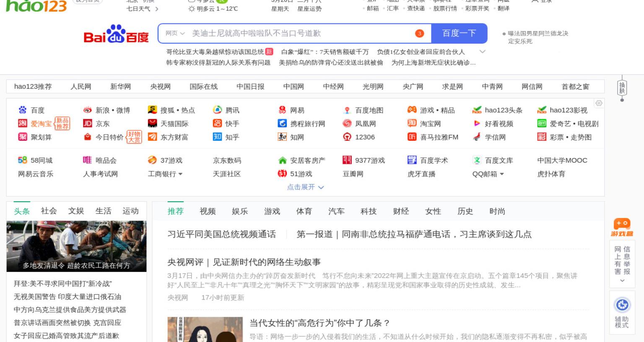Open 央视网评 见证新时代 article
Image resolution: width=644 pixels, height=342 pixels.
244,262
